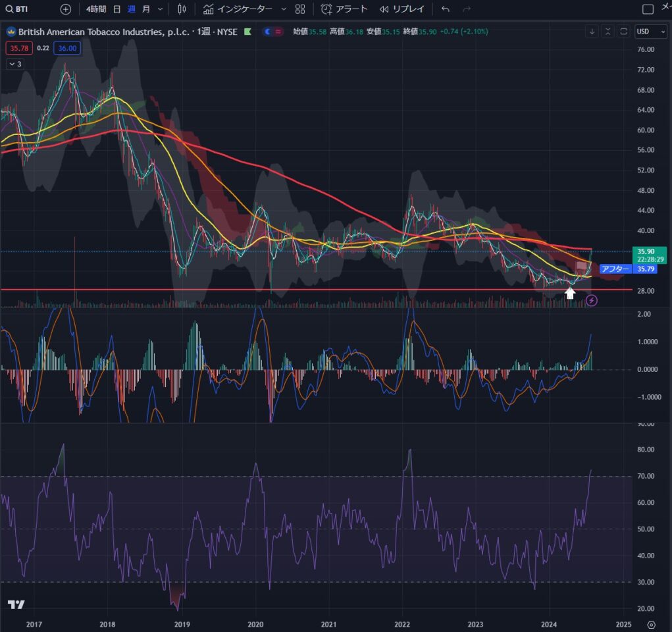Redo the chart action
The height and width of the screenshot is (632, 672).
(467, 9)
